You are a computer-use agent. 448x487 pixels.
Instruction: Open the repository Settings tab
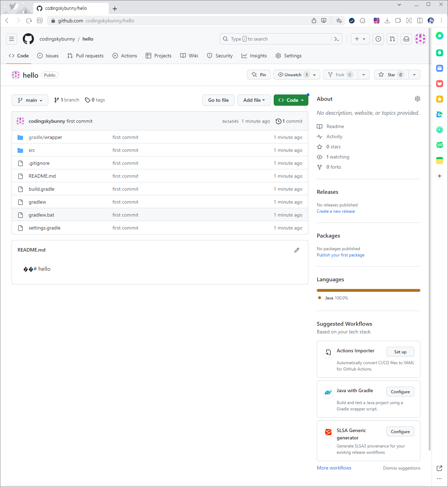pyautogui.click(x=288, y=56)
